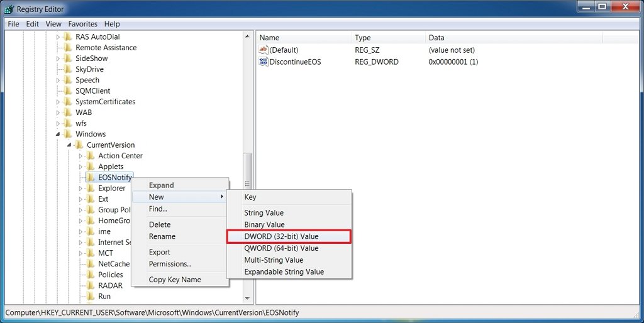Click the DiscontinueEOS DWORD value icon
This screenshot has height=323, width=644.
[264, 62]
